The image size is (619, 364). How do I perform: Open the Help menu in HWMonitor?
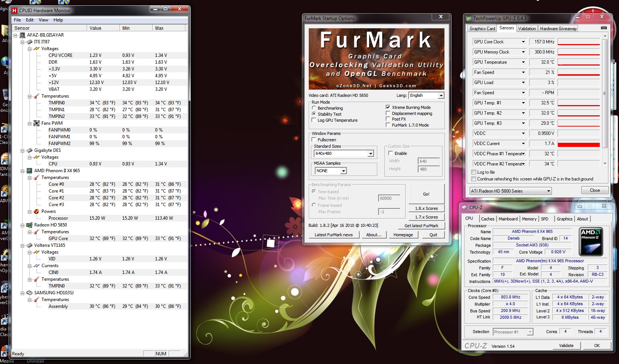58,20
